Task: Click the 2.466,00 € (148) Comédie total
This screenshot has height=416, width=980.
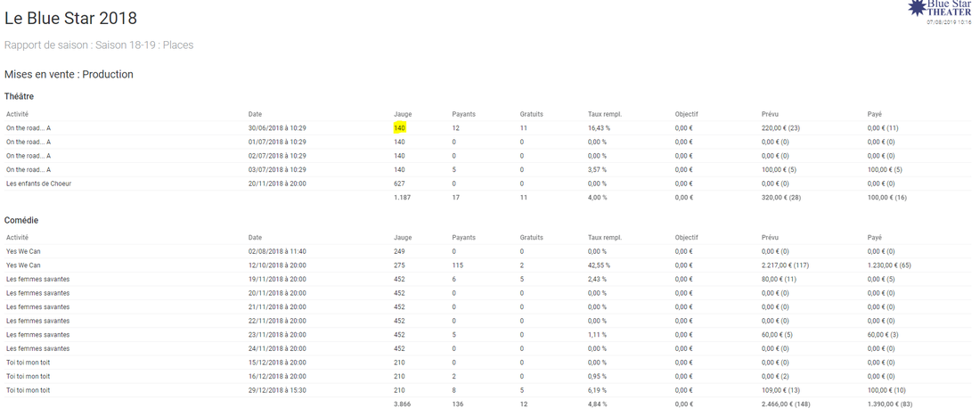Action: click(x=786, y=404)
